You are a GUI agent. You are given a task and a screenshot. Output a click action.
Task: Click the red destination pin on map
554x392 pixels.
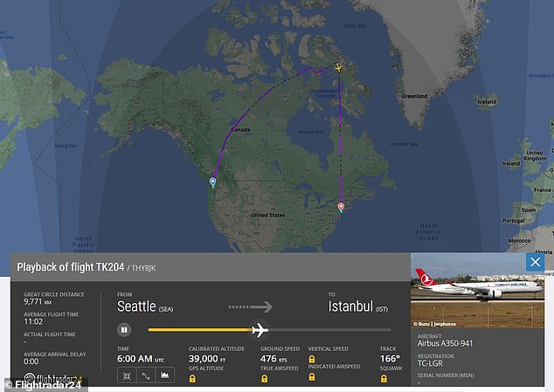point(341,207)
